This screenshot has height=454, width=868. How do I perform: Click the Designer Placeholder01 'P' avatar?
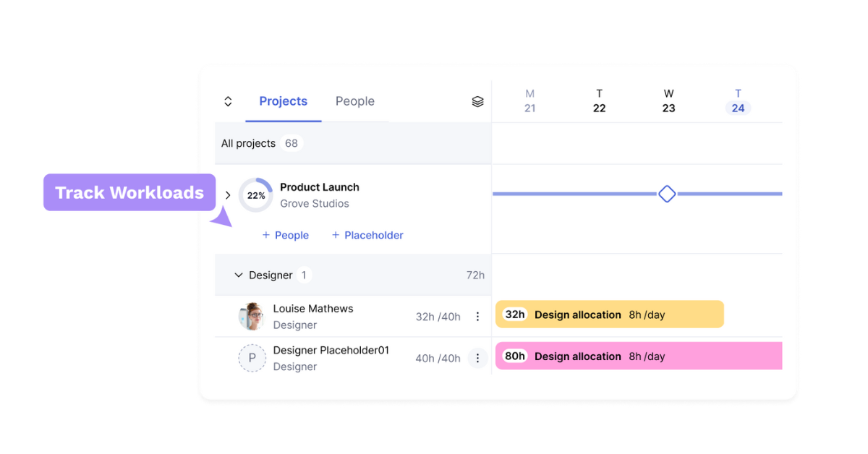(252, 358)
